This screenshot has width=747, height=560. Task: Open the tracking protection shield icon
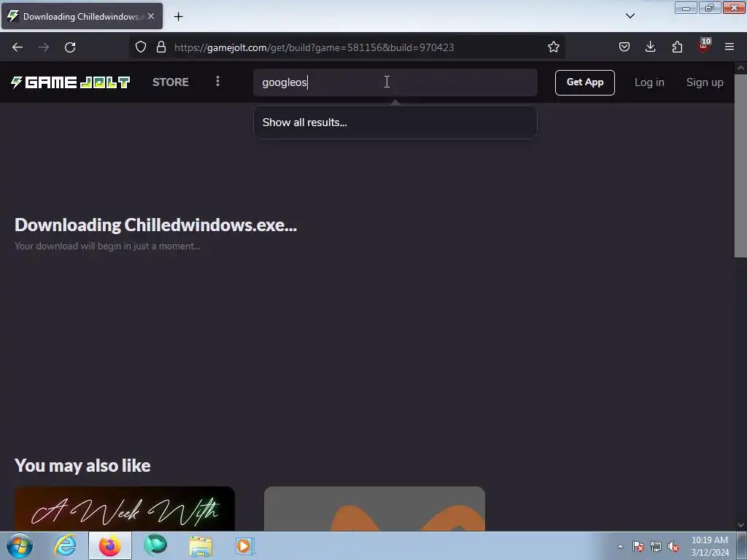coord(141,47)
